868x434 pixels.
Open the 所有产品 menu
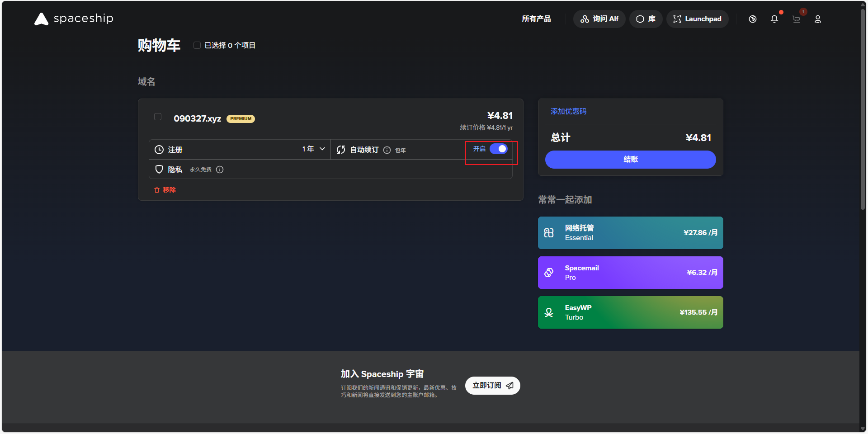click(536, 19)
